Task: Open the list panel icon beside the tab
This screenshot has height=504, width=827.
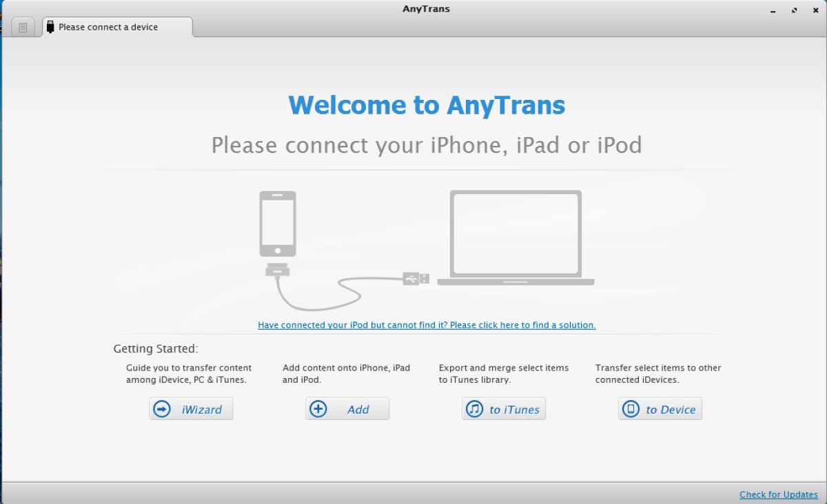Action: 23,26
